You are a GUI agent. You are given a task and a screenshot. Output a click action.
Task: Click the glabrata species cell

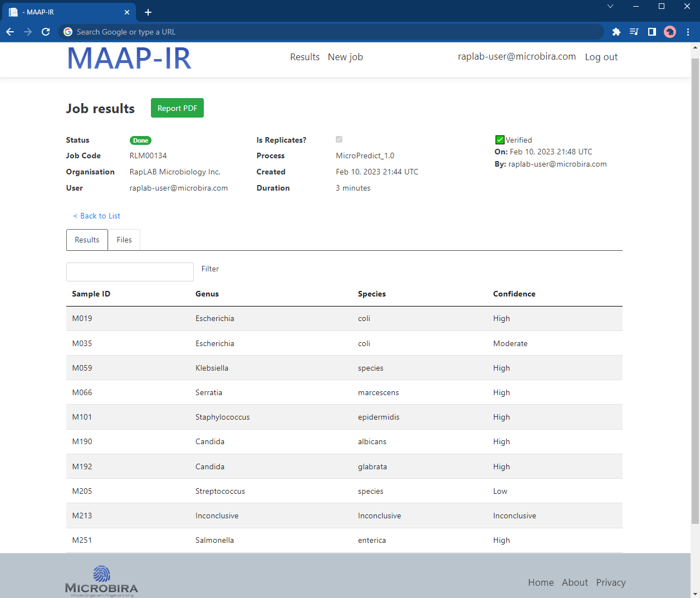pos(373,466)
